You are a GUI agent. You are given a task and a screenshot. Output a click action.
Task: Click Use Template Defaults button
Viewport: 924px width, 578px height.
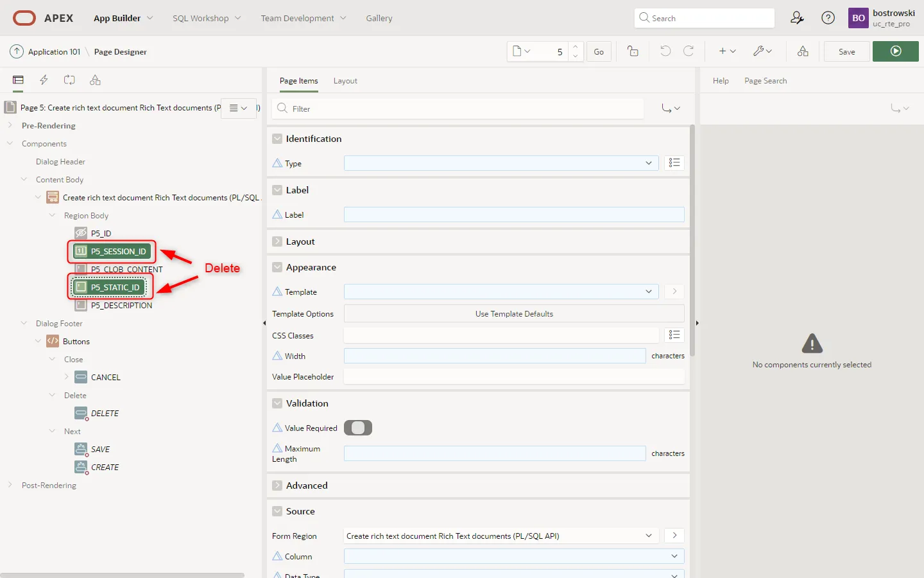click(513, 314)
